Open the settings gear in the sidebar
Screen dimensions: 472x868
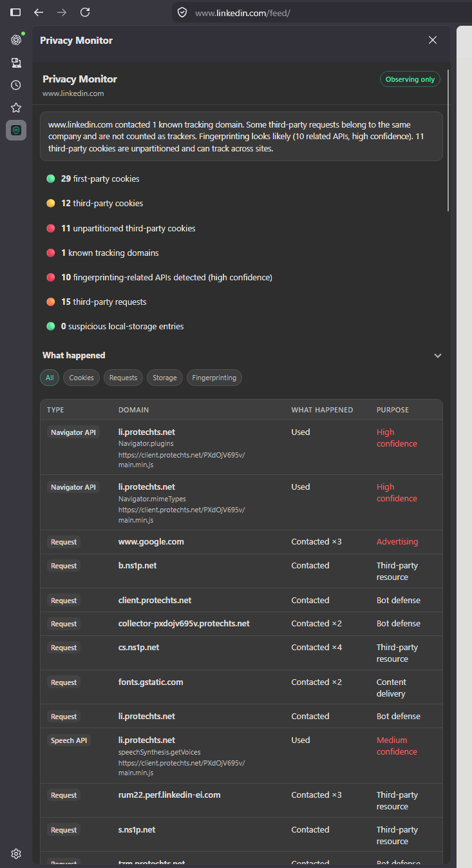coord(16,854)
